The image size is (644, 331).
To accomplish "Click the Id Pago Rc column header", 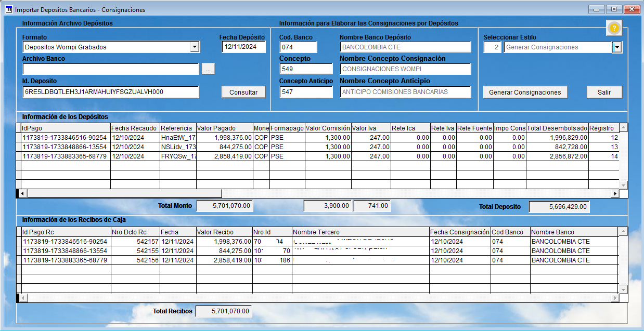I will pyautogui.click(x=66, y=232).
